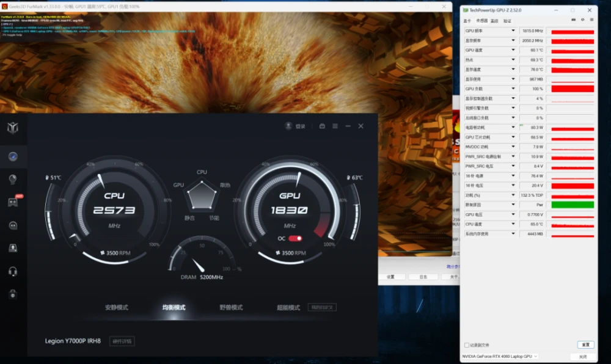The height and width of the screenshot is (364, 611).
Task: Open the 限制原因 sensor dropdown
Action: point(513,205)
